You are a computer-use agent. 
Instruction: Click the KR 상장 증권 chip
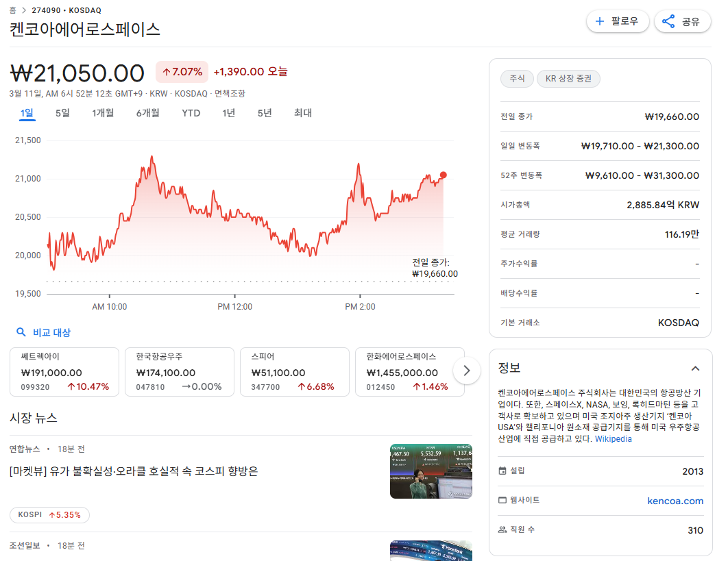click(x=568, y=78)
